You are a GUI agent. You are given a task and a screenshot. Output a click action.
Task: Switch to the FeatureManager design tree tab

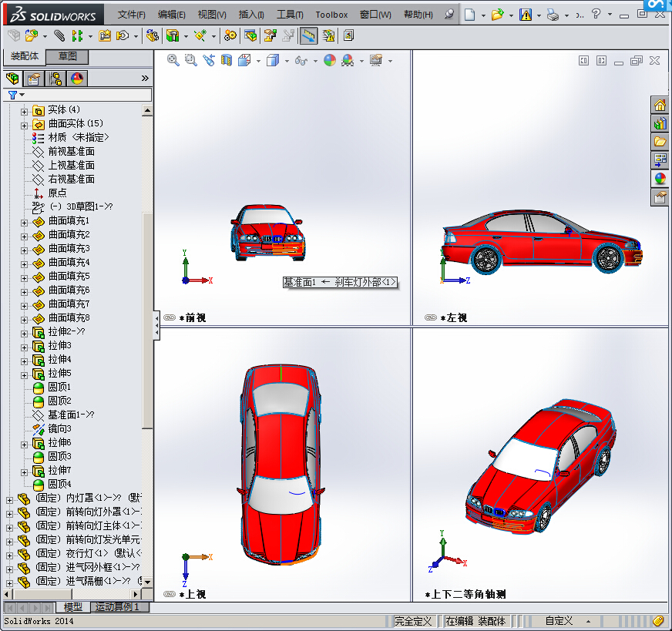coord(13,79)
